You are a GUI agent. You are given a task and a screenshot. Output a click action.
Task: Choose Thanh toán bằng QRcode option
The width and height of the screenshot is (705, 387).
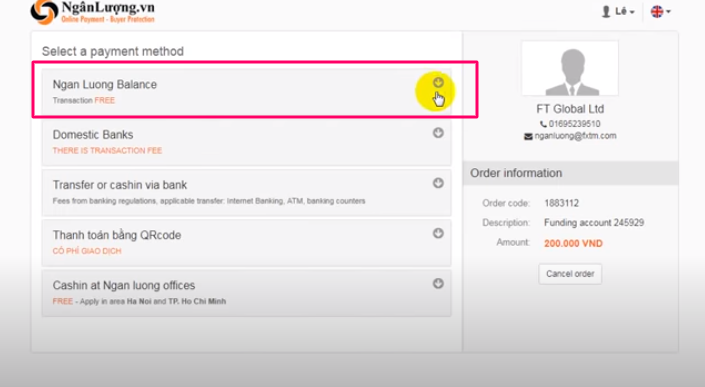[x=246, y=243]
